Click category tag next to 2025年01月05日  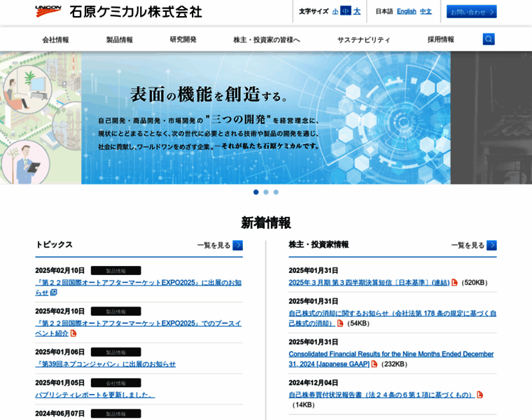(115, 383)
